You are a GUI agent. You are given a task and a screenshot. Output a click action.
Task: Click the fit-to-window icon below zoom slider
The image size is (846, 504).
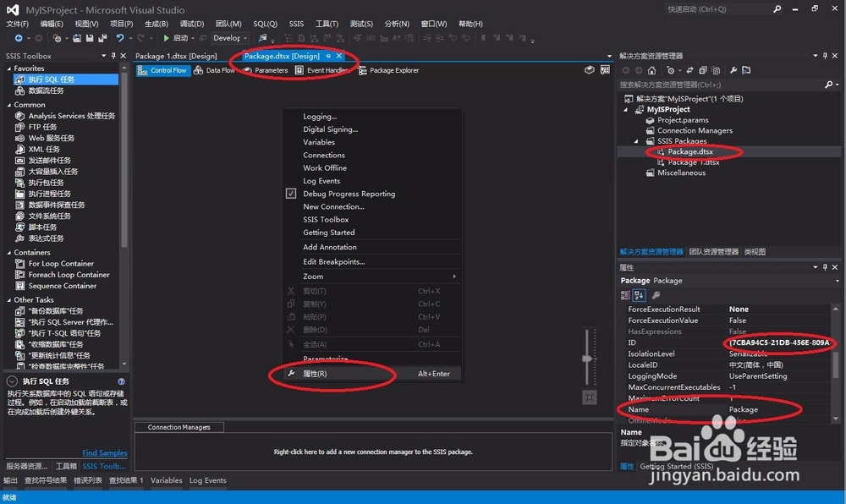[589, 397]
